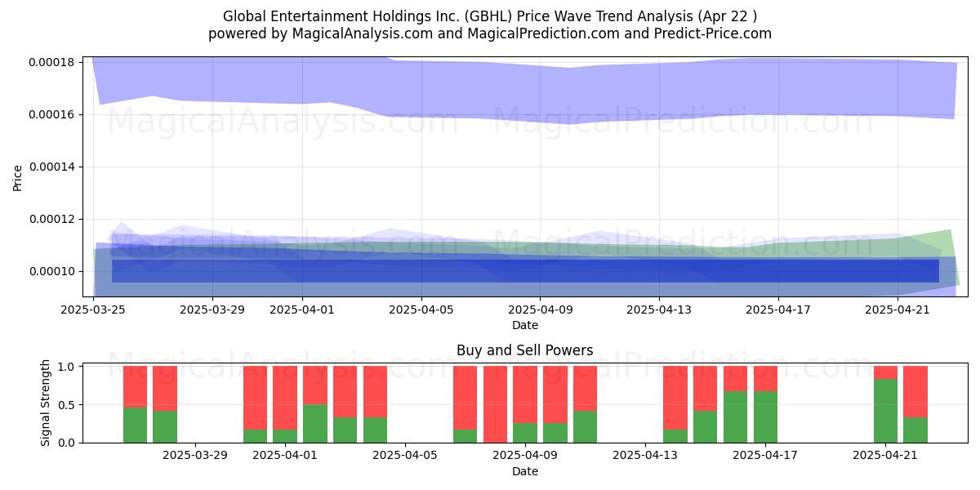Click the green buy segment of the 2025-04-11 bar
980x490 pixels.
585,426
